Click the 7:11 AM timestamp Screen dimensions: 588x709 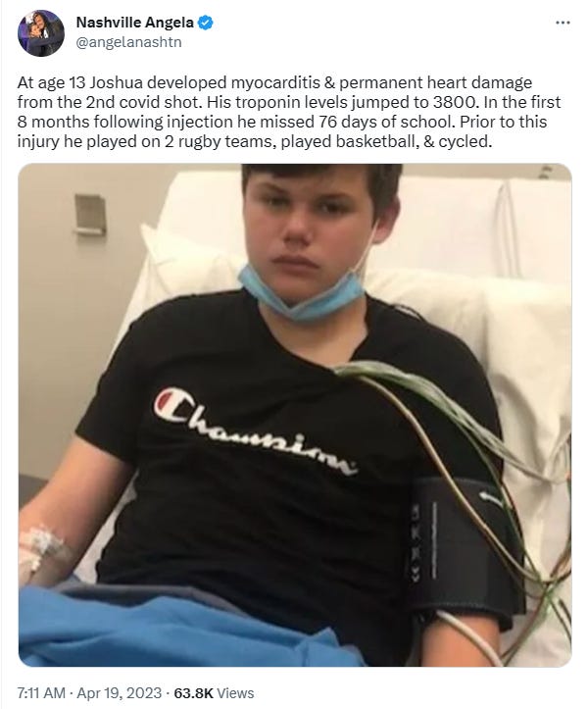(x=41, y=692)
